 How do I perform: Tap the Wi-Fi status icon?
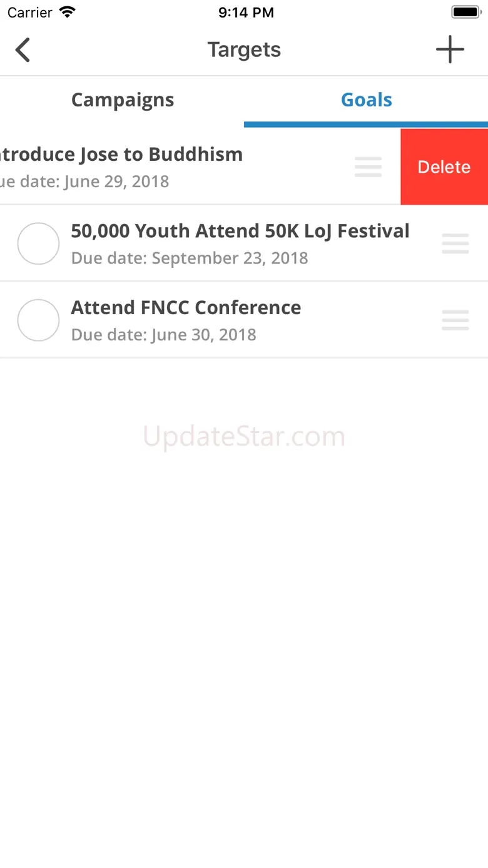tap(67, 13)
